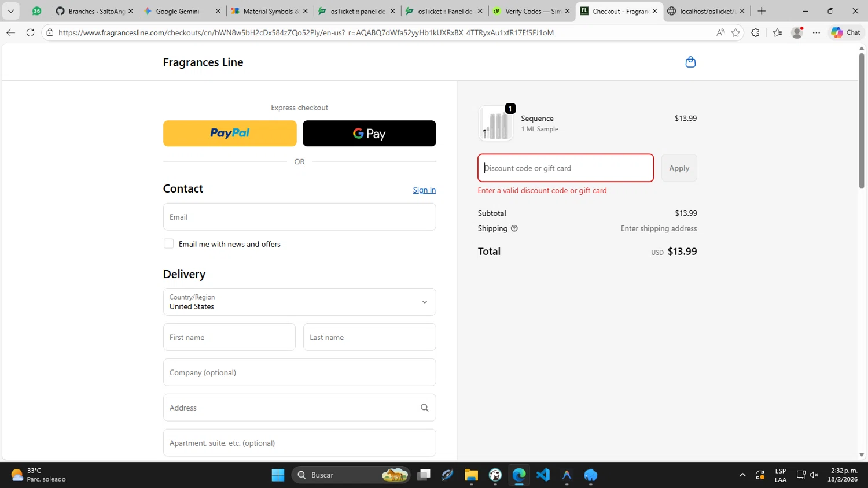Focus the discount code or gift card field
The width and height of the screenshot is (868, 488).
coord(566,168)
